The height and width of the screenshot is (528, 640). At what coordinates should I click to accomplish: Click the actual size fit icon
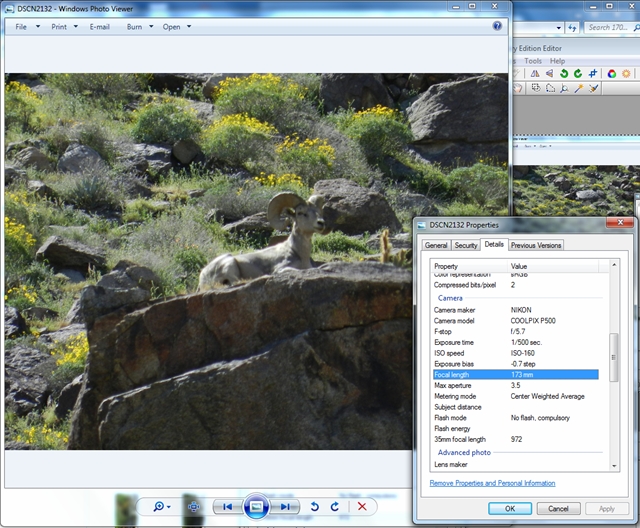[x=194, y=507]
